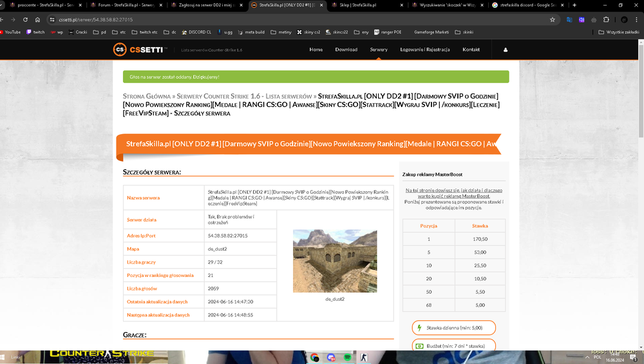
Task: Show hidden system tray icons arrow
Action: click(x=587, y=358)
